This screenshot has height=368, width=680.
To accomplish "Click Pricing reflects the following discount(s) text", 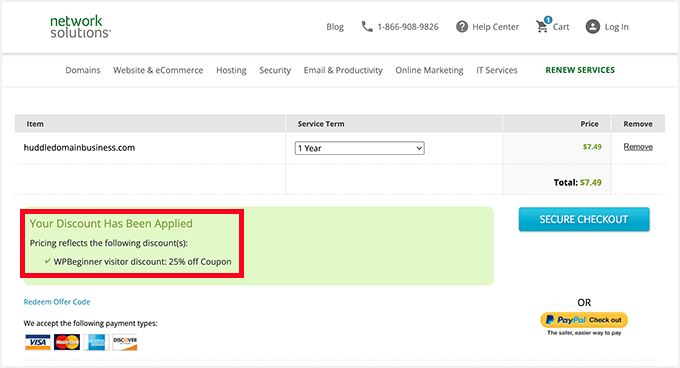I will pos(108,243).
